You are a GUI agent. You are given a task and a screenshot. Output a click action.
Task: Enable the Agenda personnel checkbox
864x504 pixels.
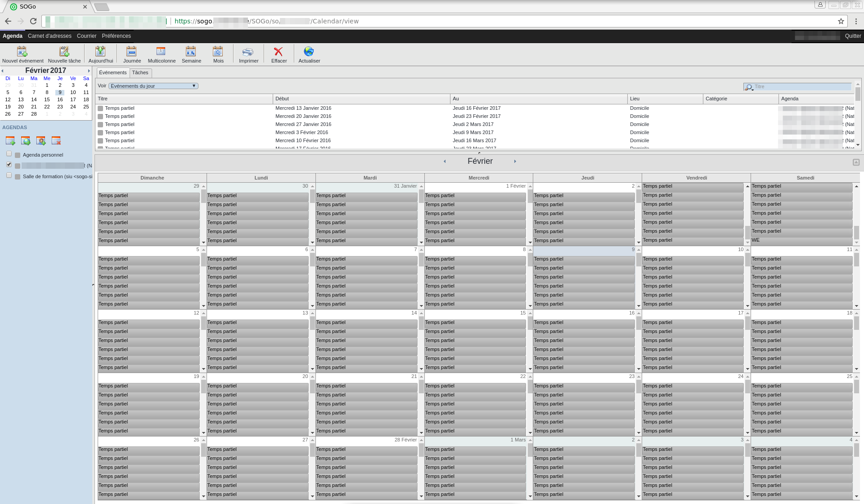point(9,154)
